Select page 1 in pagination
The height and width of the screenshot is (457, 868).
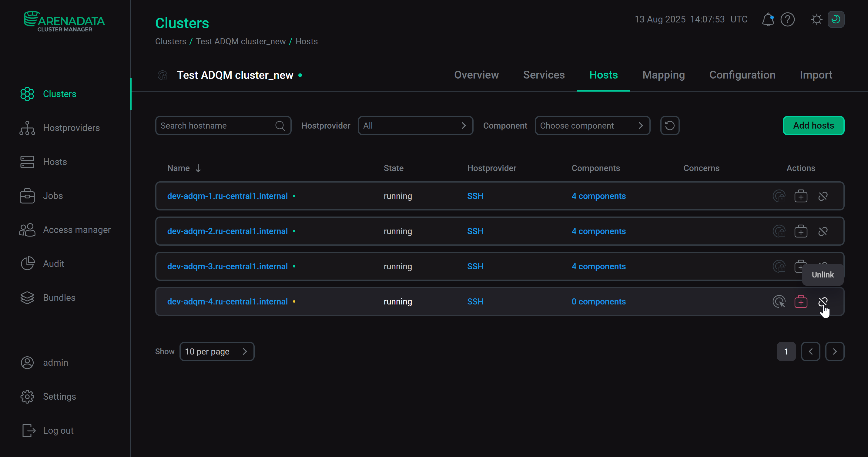(786, 351)
